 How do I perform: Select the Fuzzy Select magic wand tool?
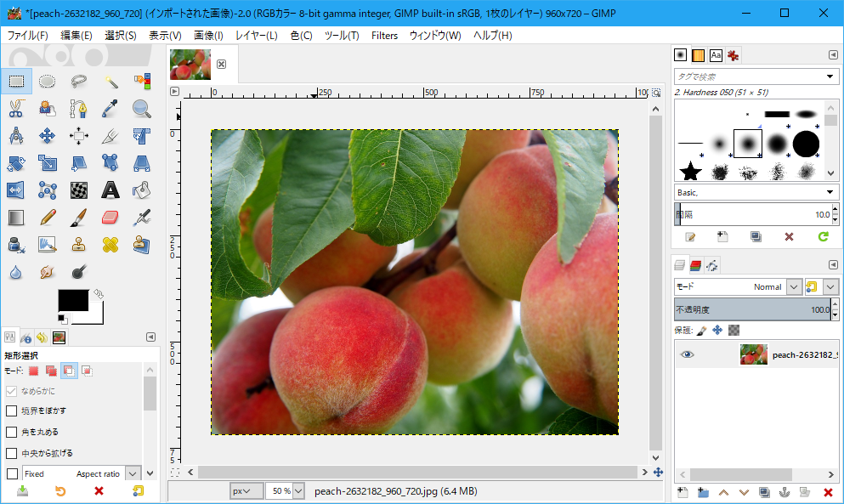110,82
